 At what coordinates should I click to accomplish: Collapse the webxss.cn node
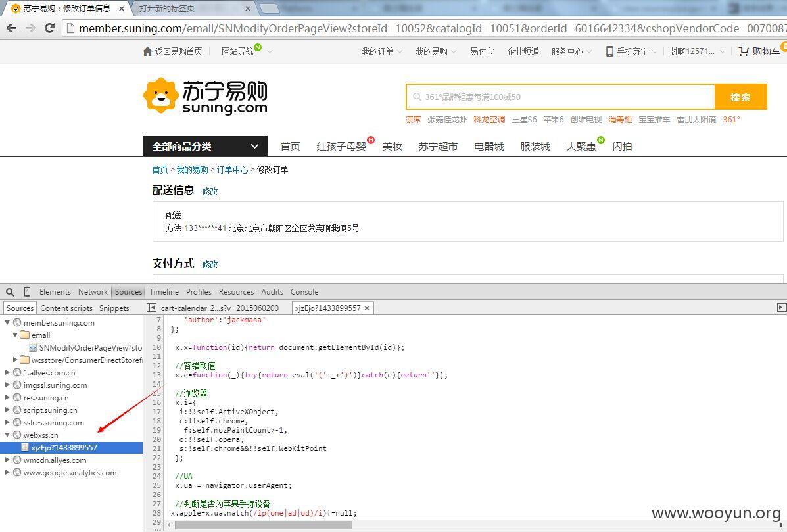click(7, 435)
